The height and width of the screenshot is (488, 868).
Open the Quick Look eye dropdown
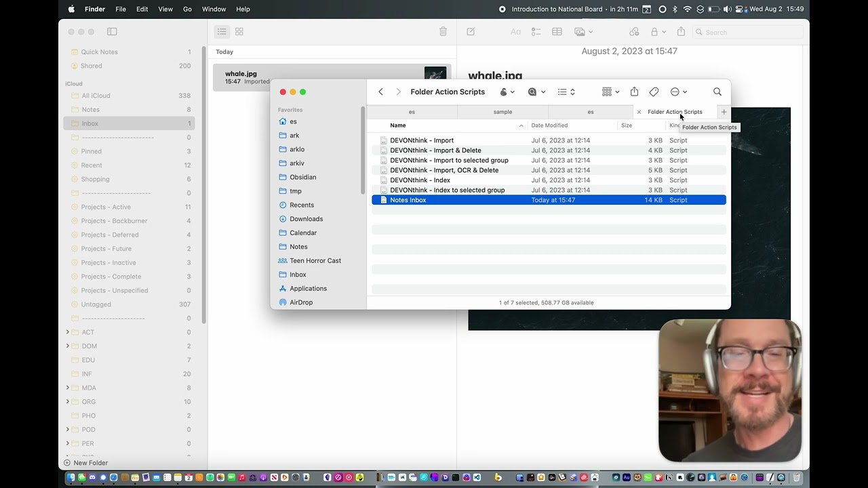coord(536,91)
